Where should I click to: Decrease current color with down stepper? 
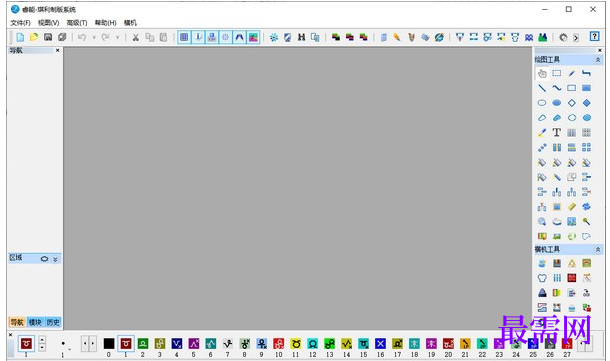point(42,347)
